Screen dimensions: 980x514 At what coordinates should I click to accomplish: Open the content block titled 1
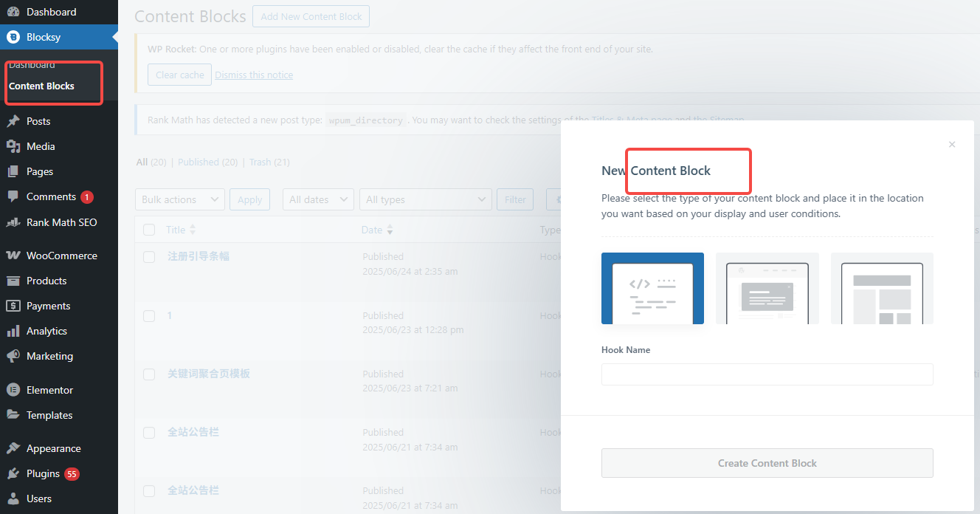click(170, 315)
